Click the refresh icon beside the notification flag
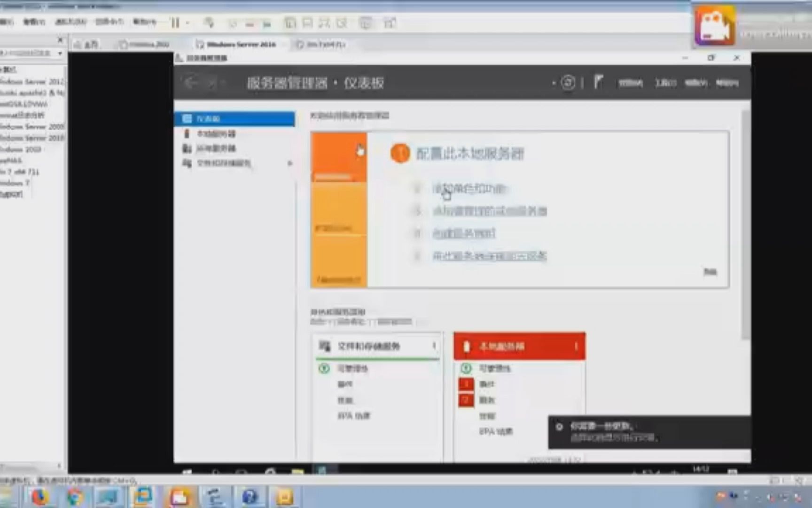 [x=568, y=82]
